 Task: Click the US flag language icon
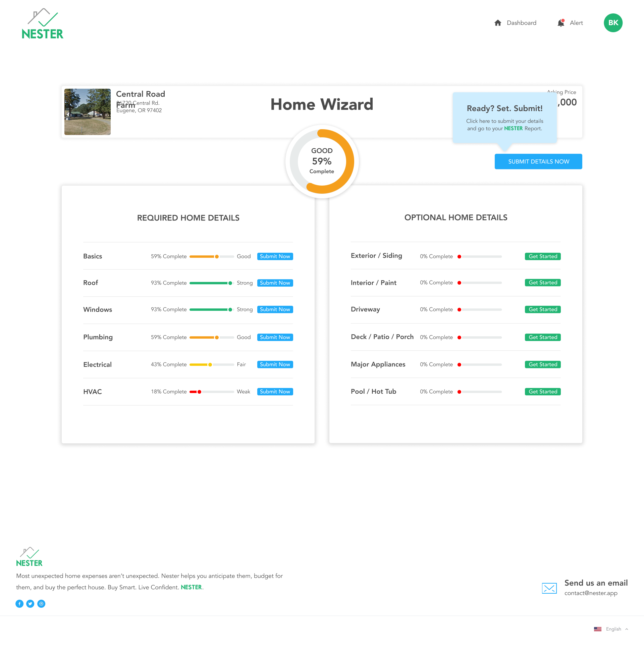[598, 629]
